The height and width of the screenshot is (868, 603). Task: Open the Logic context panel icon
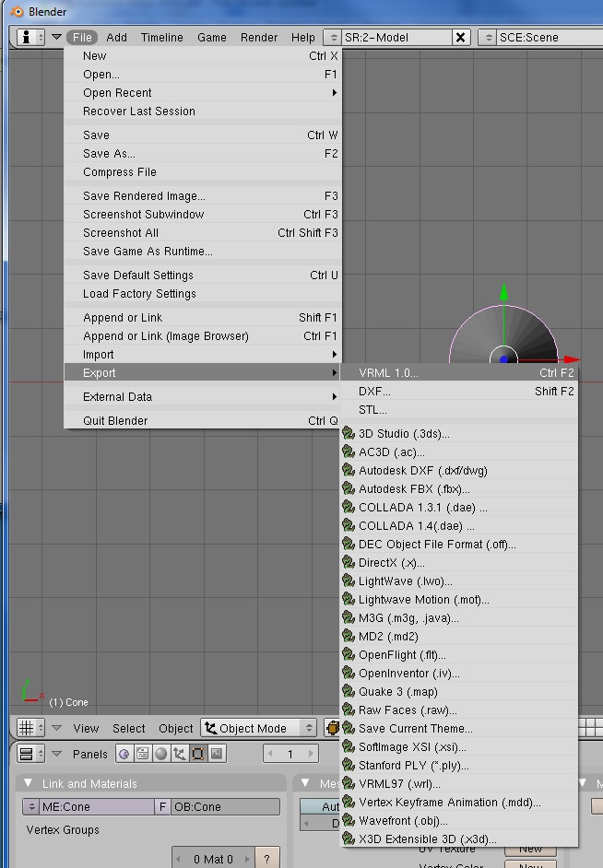pos(124,754)
